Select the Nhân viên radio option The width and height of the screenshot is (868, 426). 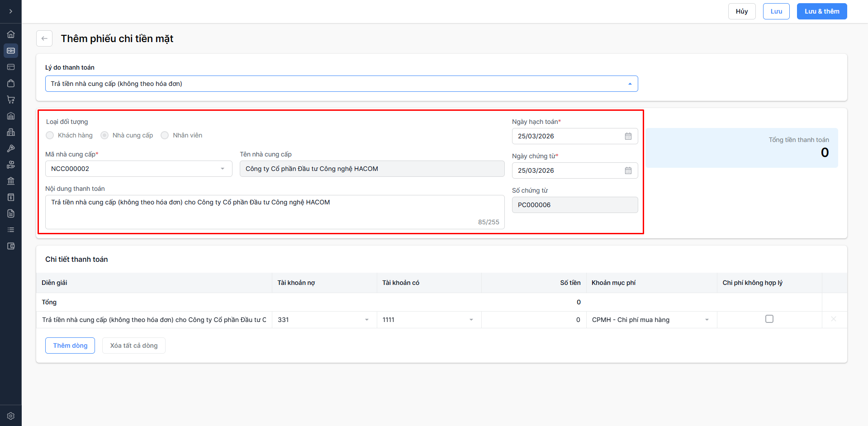click(165, 135)
